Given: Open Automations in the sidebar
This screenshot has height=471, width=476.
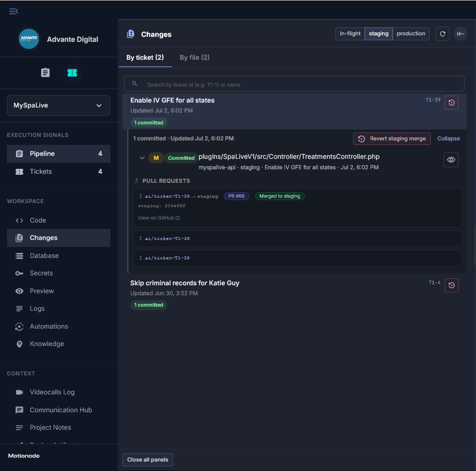Looking at the screenshot, I should point(59,326).
